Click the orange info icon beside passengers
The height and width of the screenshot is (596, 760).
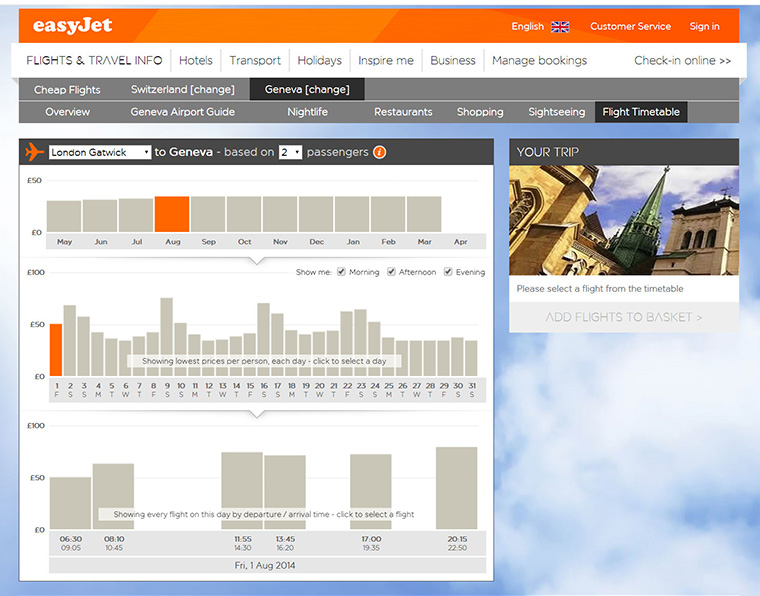tap(379, 152)
